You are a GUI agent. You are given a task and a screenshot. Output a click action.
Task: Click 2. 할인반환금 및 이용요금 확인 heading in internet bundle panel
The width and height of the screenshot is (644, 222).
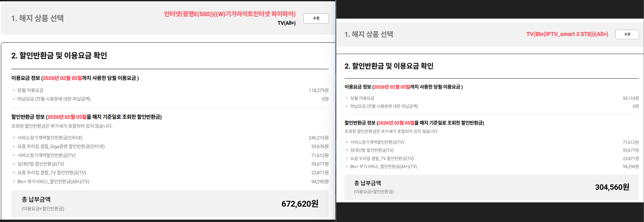pos(59,56)
